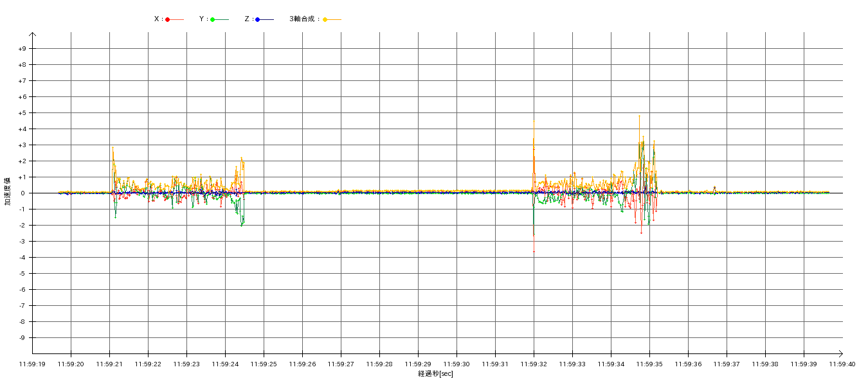868x392 pixels.
Task: Click the 11:59:32 time axis label
Action: [534, 364]
